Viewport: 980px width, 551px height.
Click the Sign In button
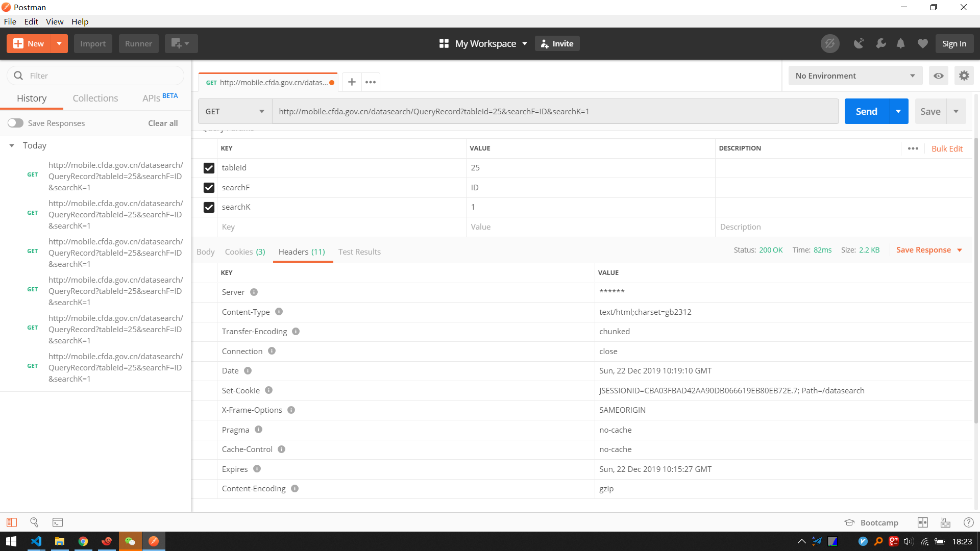[954, 44]
